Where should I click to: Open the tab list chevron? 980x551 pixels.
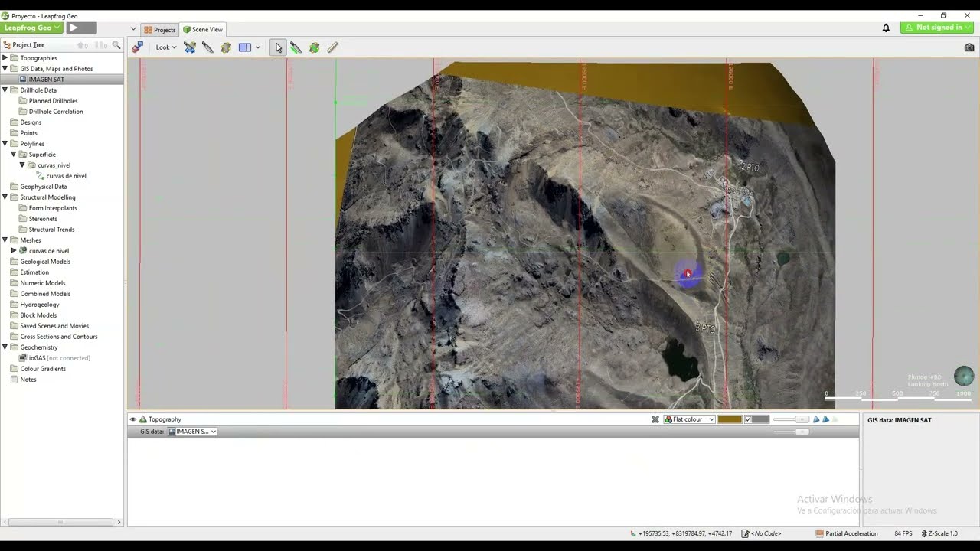[x=133, y=29]
